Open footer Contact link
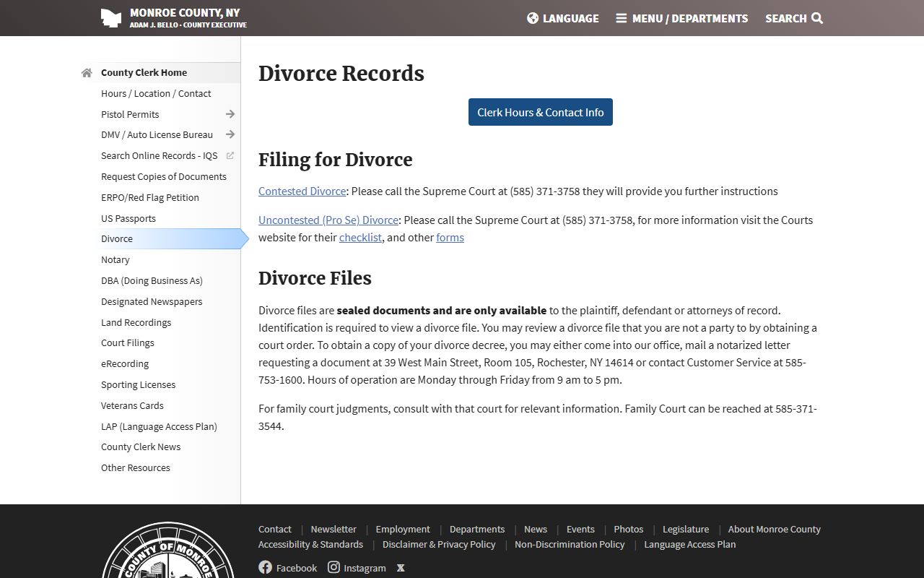Image resolution: width=924 pixels, height=578 pixels. click(275, 529)
